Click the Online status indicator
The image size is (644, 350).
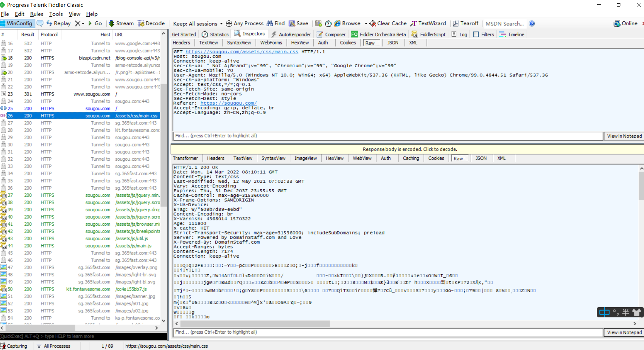[x=625, y=23]
